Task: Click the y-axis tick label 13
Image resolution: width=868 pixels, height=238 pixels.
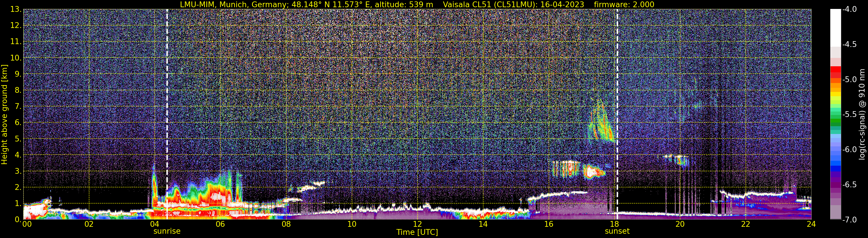Action: (x=16, y=10)
